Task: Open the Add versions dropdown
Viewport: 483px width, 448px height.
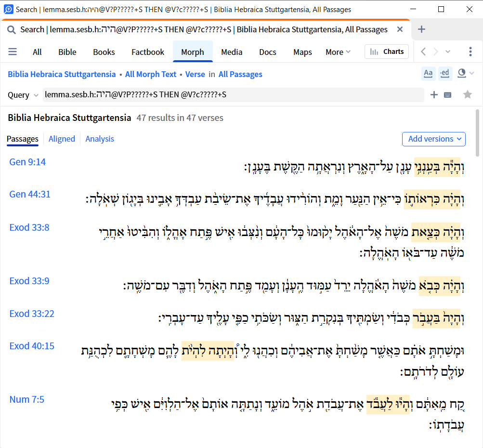Action: point(434,139)
